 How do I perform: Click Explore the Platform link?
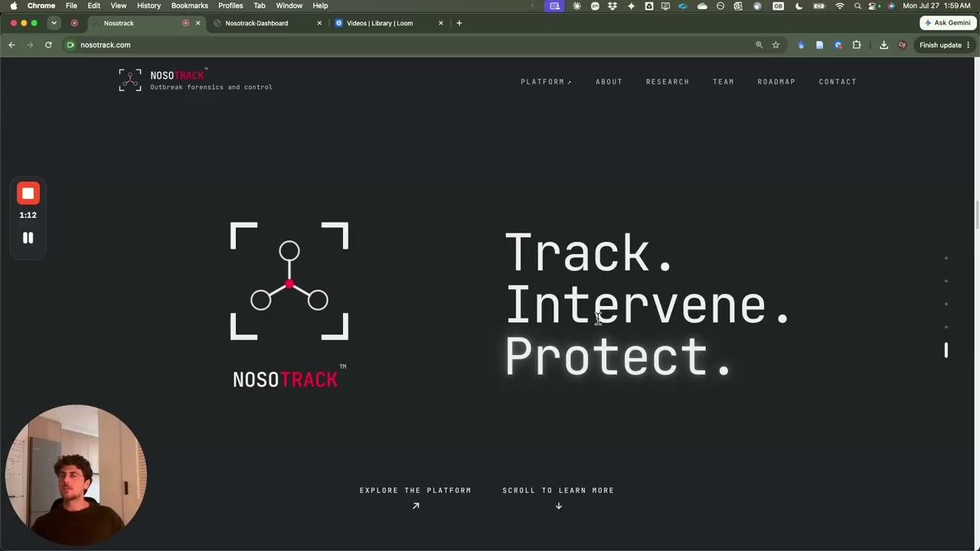[416, 491]
